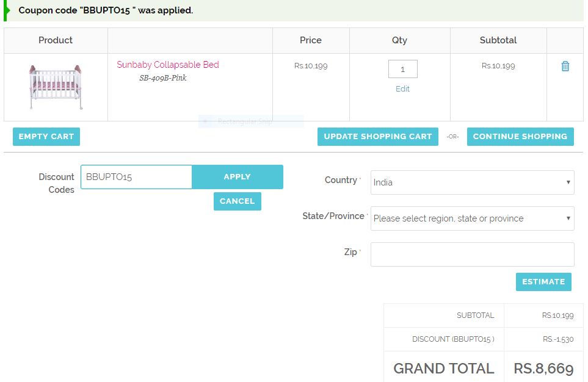The width and height of the screenshot is (588, 382).
Task: Click the Sunbaby bed product thumbnail
Action: (55, 87)
